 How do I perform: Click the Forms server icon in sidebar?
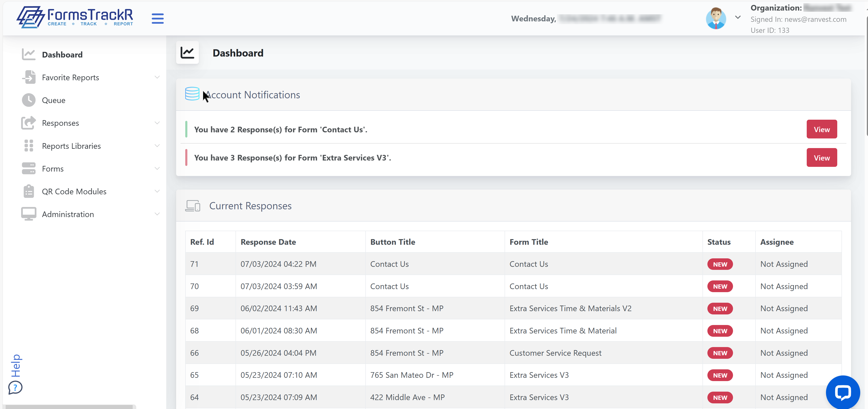click(x=29, y=168)
